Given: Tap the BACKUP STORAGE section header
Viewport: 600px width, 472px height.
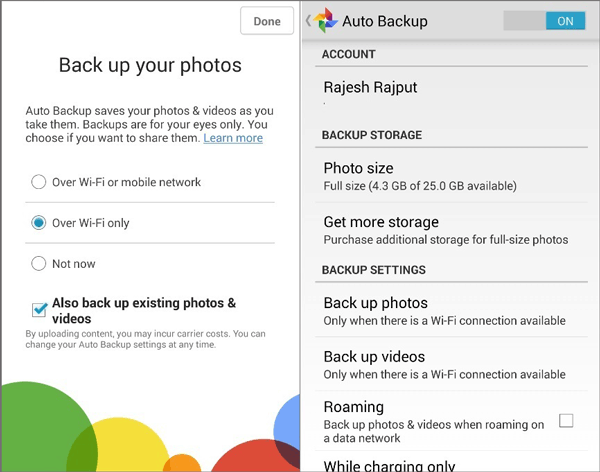Looking at the screenshot, I should (x=372, y=135).
